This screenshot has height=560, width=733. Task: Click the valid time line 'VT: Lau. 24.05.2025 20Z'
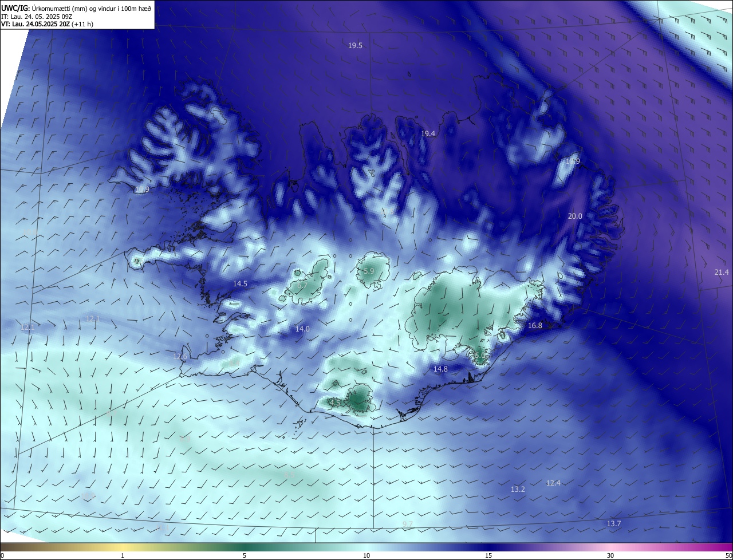click(x=47, y=24)
